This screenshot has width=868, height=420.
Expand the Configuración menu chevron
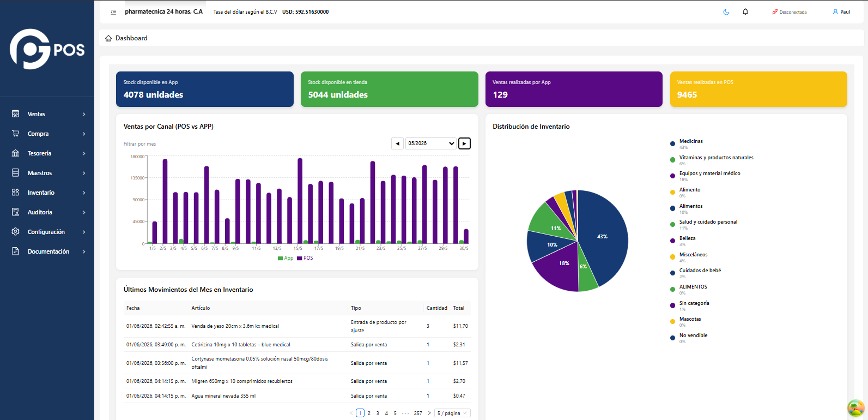(x=84, y=232)
